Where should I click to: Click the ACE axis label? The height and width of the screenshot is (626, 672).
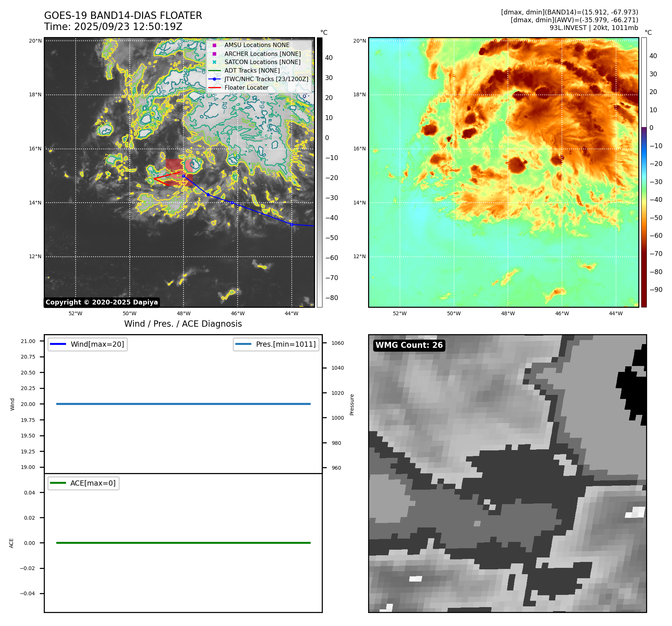(11, 543)
